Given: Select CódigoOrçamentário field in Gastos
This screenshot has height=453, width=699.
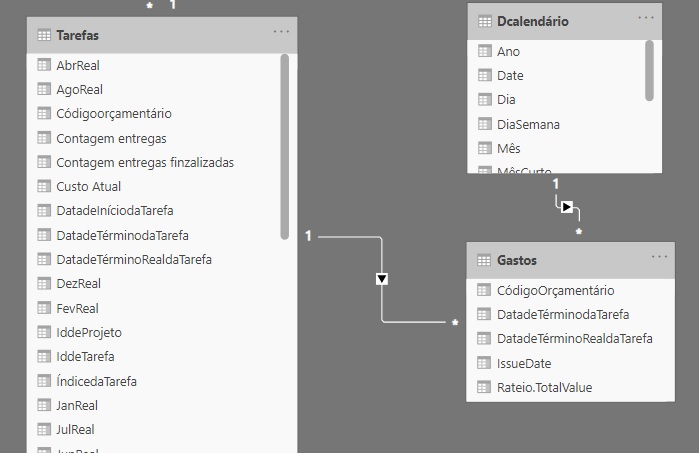Looking at the screenshot, I should point(555,291).
